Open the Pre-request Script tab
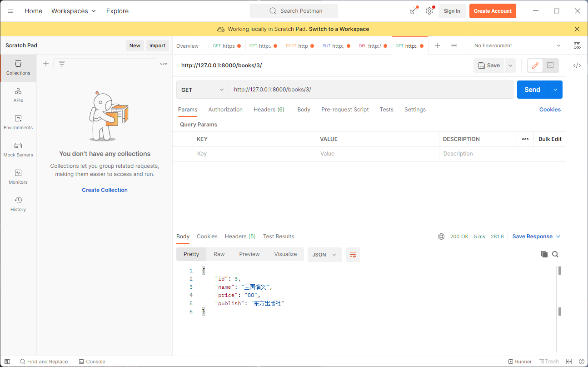Image resolution: width=588 pixels, height=367 pixels. click(345, 110)
